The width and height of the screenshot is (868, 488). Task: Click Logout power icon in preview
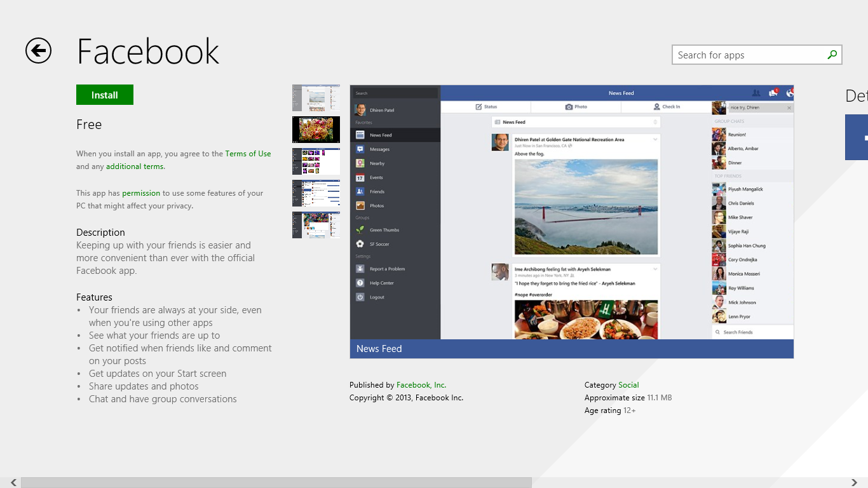[360, 297]
